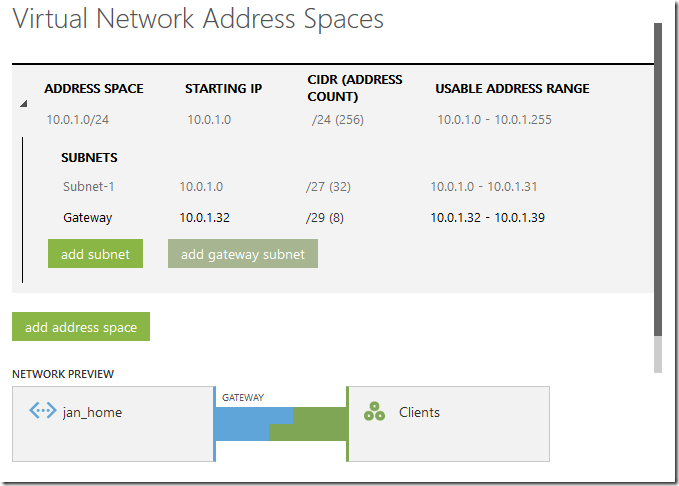679x486 pixels.
Task: Click the add subnet button
Action: point(95,254)
